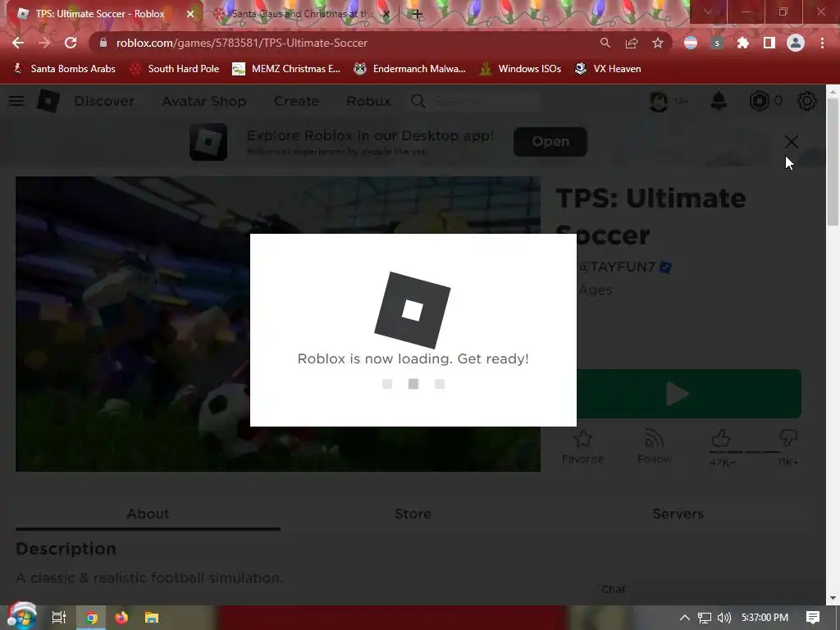
Task: Click the Open desktop app button
Action: tap(550, 141)
